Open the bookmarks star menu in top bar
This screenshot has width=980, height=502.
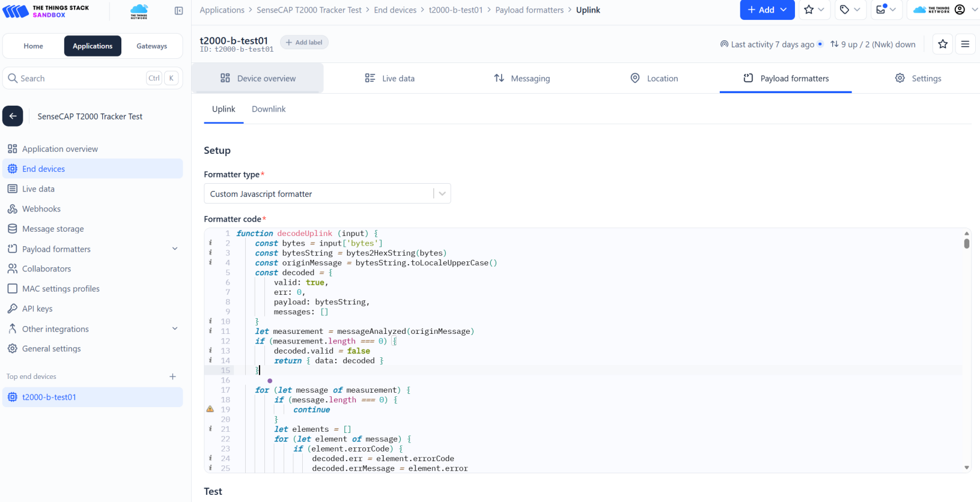point(814,10)
